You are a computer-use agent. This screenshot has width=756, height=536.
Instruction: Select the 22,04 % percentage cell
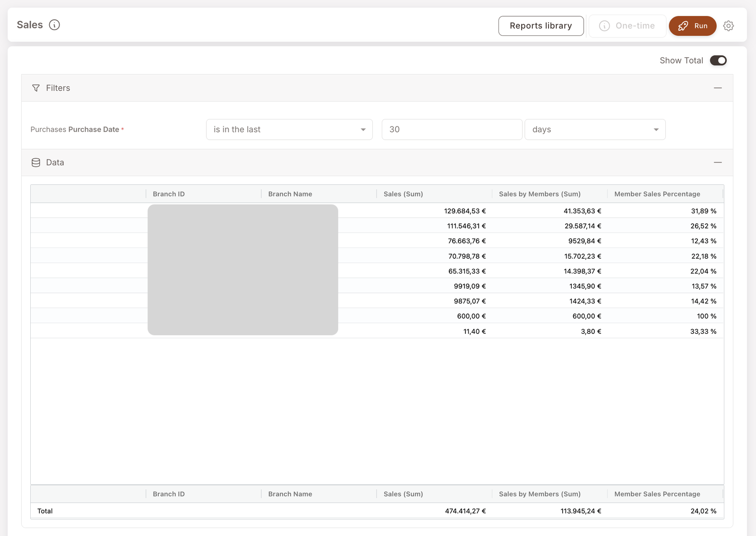[665, 272]
